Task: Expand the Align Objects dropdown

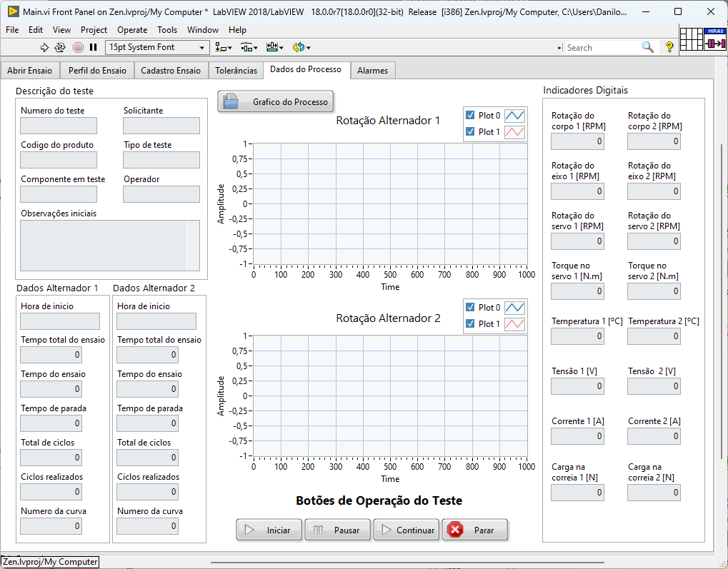Action: (224, 47)
